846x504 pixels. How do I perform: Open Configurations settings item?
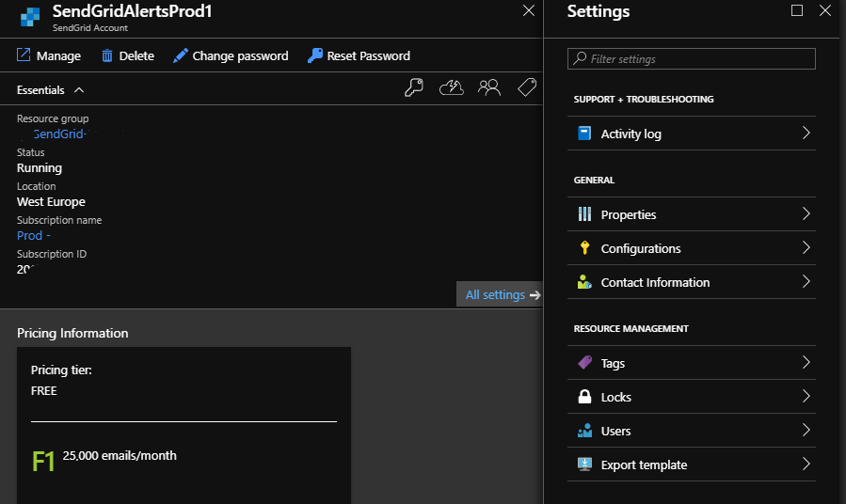coord(692,248)
